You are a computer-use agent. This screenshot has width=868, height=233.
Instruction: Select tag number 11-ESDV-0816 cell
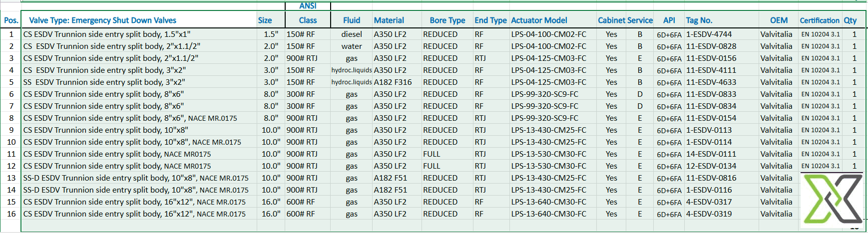711,178
